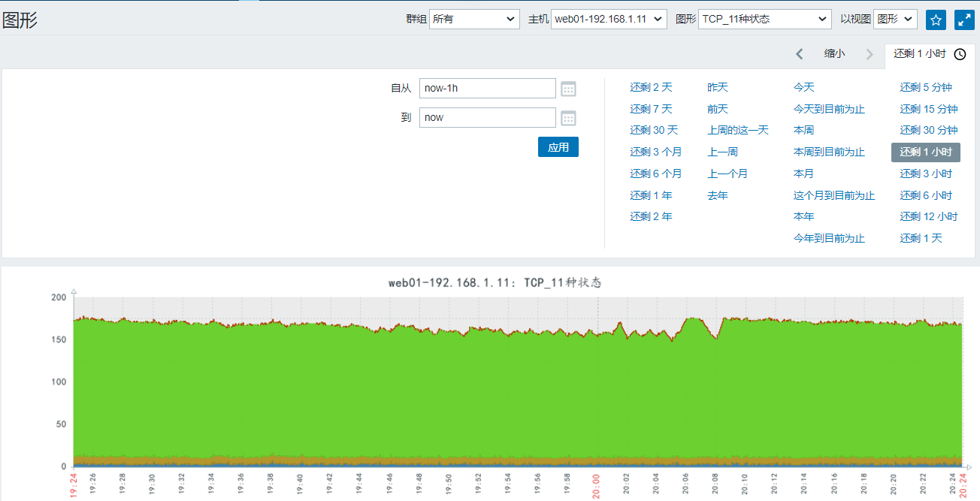
Task: Open calendar picker for 自从 field
Action: (x=569, y=89)
